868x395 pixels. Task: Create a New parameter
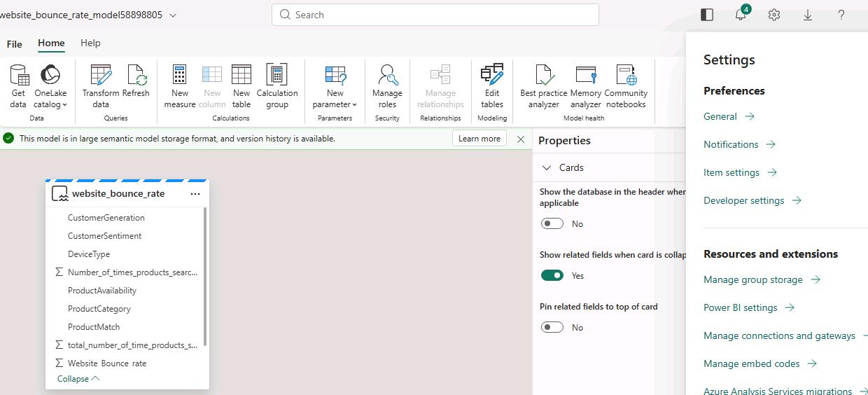point(335,86)
